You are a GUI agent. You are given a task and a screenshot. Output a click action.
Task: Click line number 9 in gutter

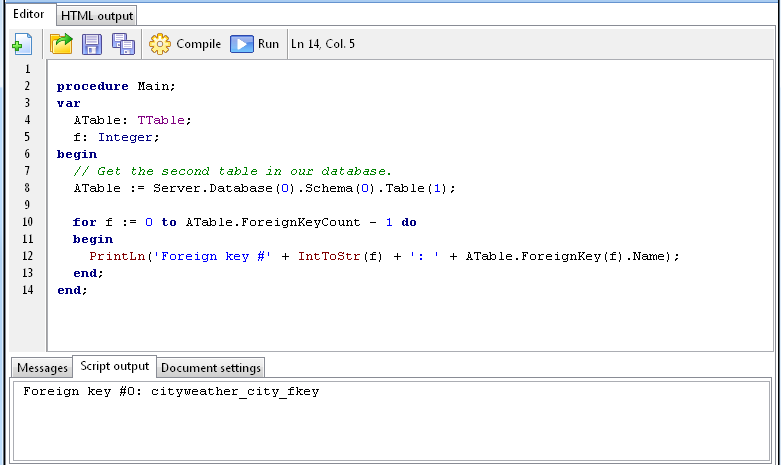tap(27, 205)
